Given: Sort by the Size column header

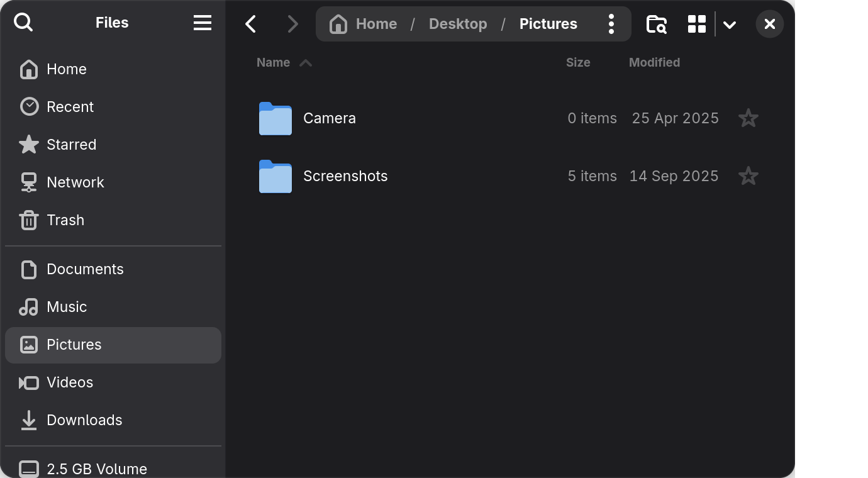Looking at the screenshot, I should point(577,63).
